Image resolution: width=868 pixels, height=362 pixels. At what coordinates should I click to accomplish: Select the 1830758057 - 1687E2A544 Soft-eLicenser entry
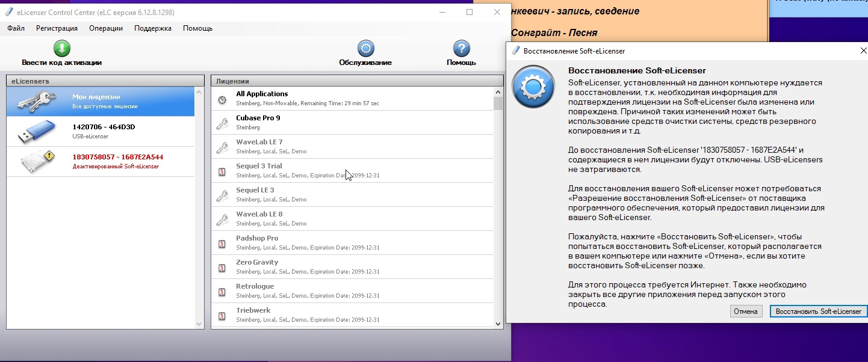click(x=101, y=161)
